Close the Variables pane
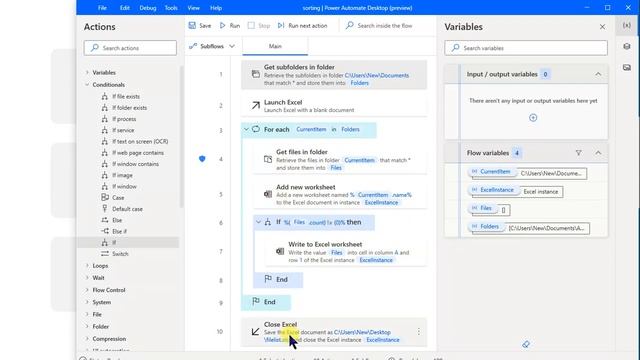This screenshot has height=360, width=640. point(602,27)
